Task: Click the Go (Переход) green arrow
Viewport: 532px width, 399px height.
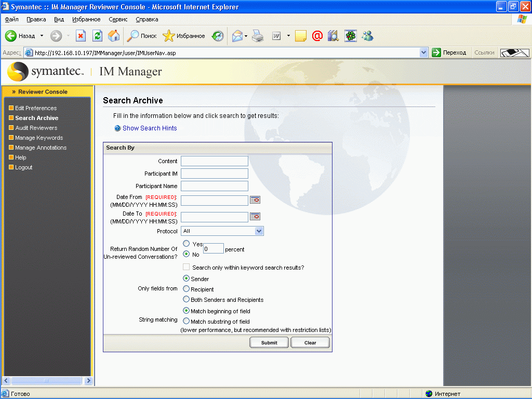Action: [x=436, y=52]
